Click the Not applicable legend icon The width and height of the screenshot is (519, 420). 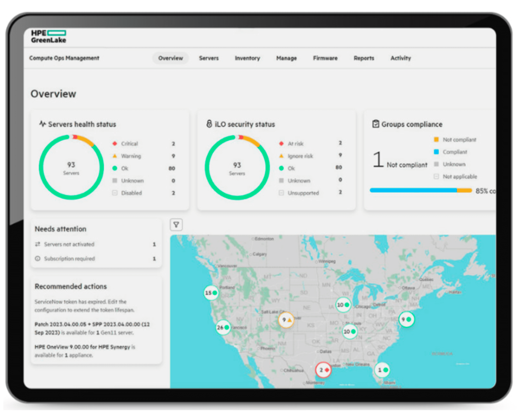coord(436,176)
